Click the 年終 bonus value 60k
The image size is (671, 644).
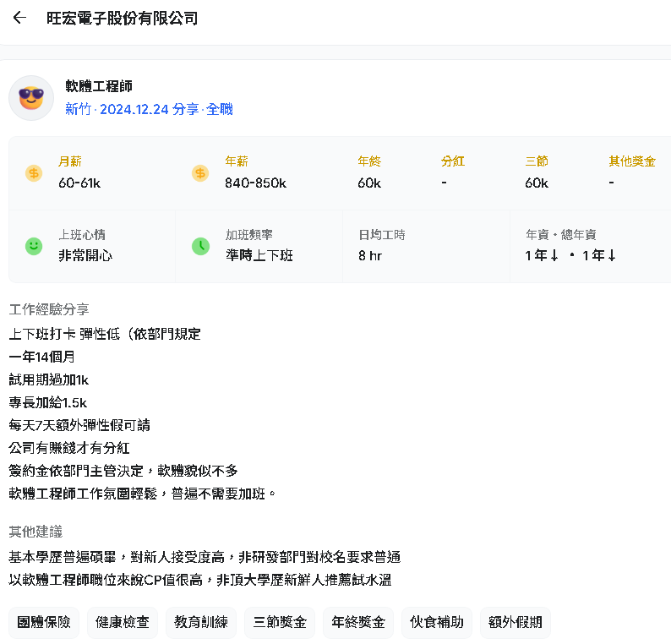tap(369, 183)
